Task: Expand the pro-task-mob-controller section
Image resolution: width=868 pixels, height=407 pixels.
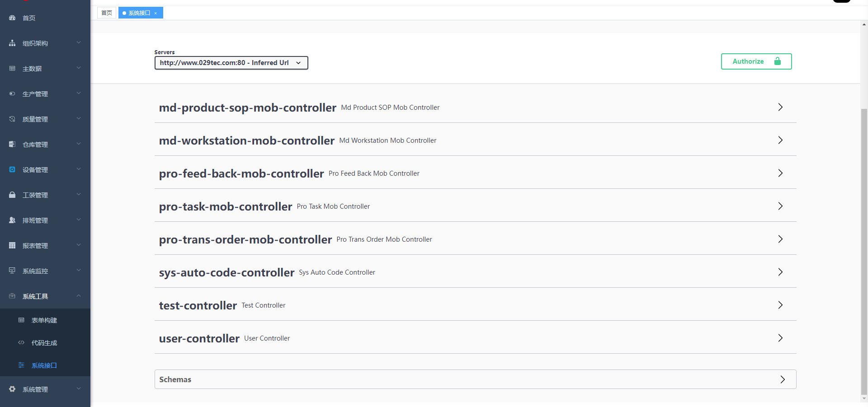Action: (x=780, y=206)
